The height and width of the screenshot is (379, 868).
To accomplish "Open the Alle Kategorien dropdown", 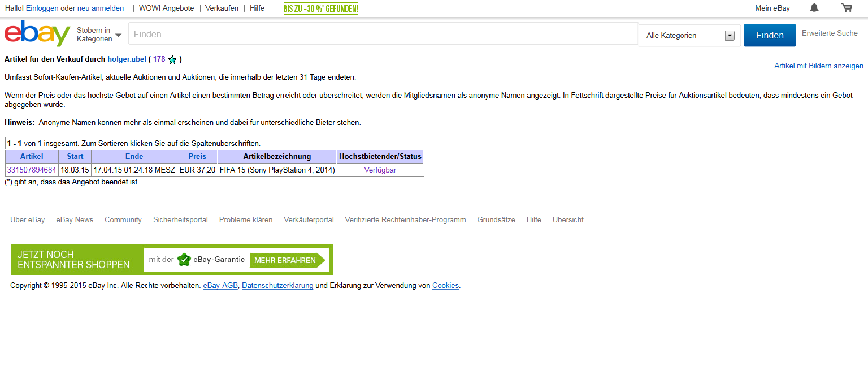I will pyautogui.click(x=689, y=36).
